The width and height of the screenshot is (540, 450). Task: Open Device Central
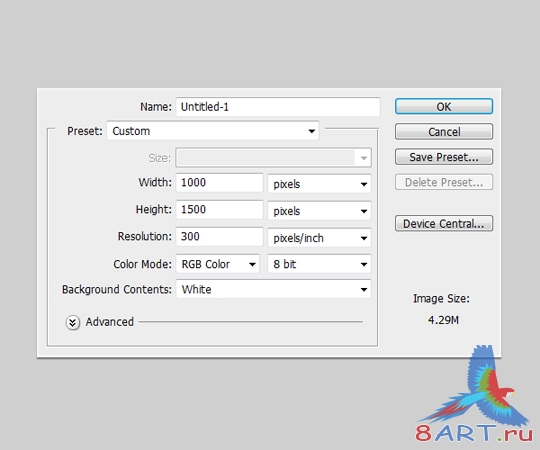pos(444,223)
